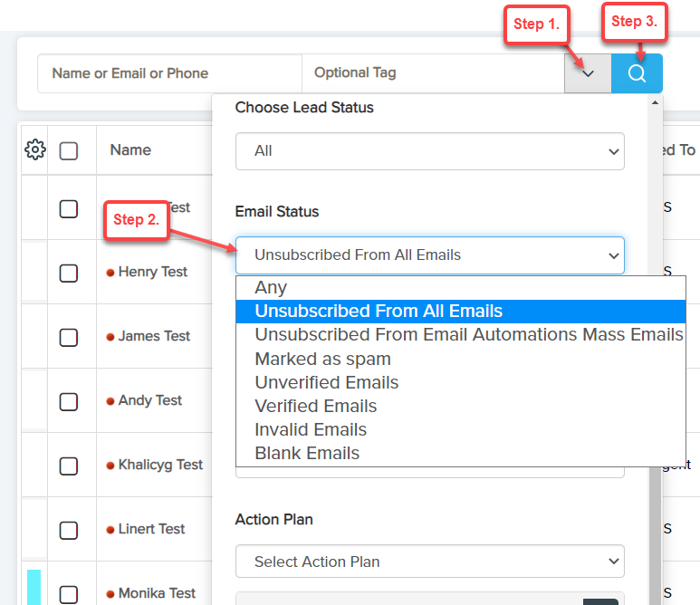This screenshot has height=605, width=700.
Task: Click the Name or Email or Phone field
Action: coord(168,73)
